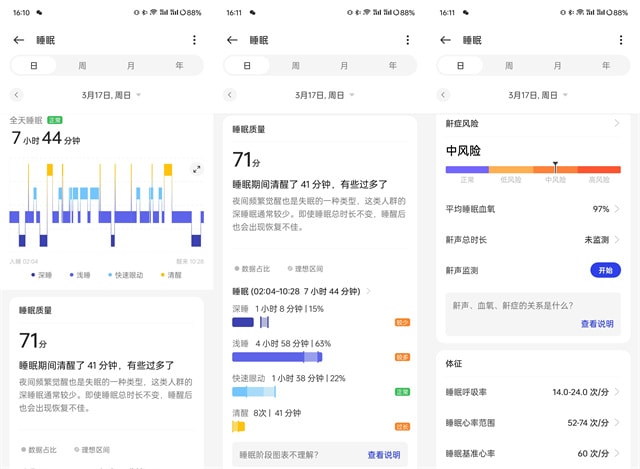Tap back arrow in the right phone screen
This screenshot has width=640, height=469.
[x=445, y=40]
